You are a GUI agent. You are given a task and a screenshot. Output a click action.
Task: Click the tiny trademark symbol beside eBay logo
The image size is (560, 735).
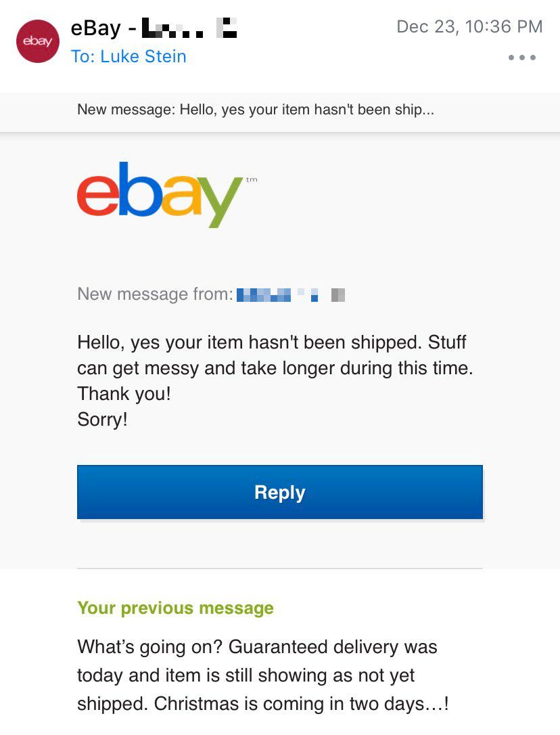tap(252, 180)
